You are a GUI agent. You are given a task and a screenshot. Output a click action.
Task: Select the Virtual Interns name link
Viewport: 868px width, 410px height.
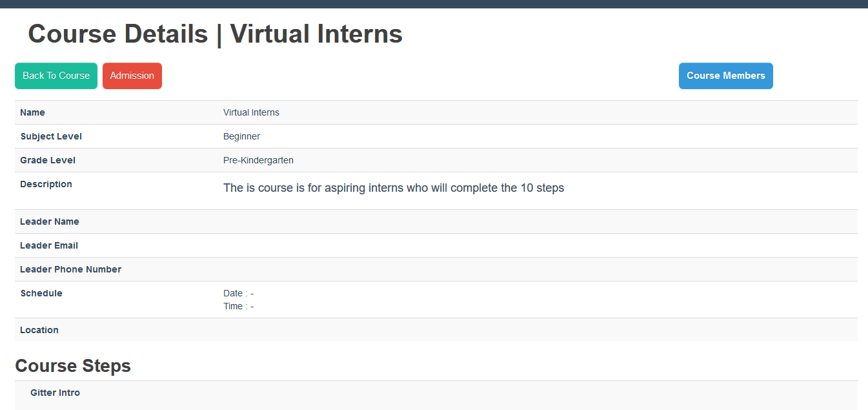251,112
